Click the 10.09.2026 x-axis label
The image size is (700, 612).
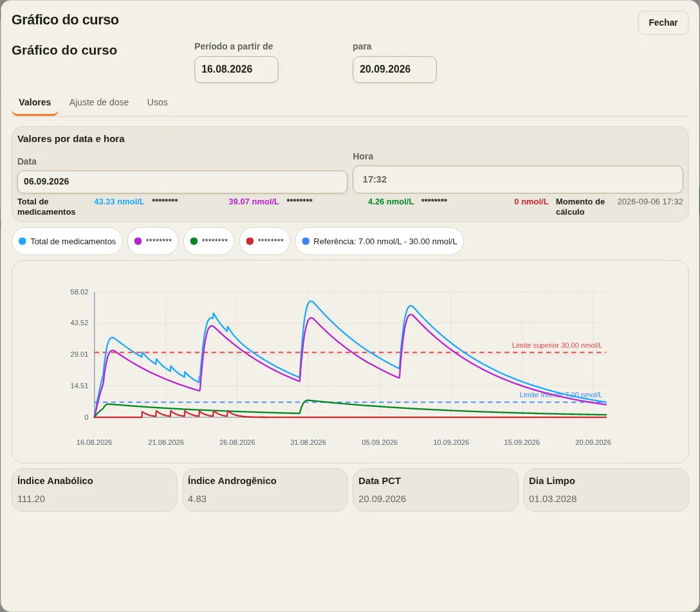451,442
